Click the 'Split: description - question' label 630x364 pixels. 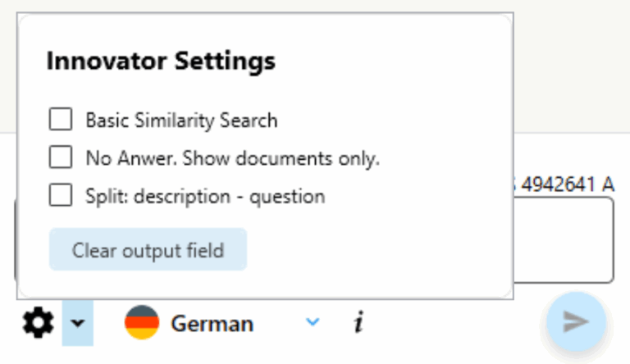[205, 196]
